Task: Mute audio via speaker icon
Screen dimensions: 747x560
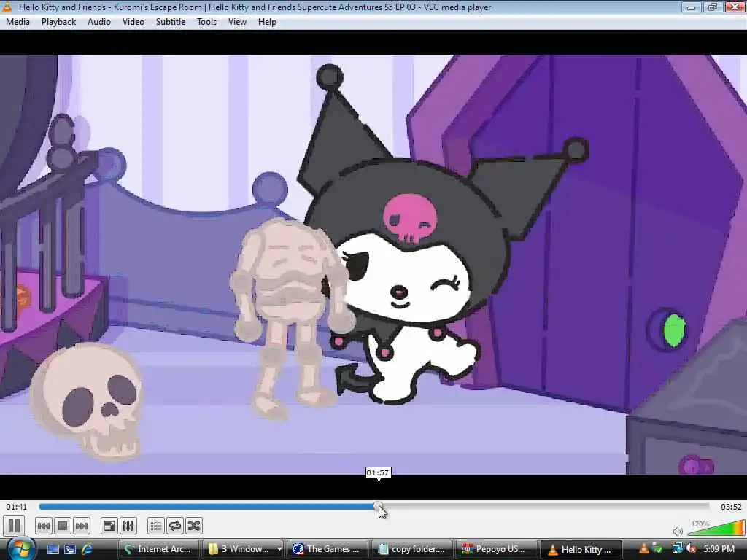Action: [678, 531]
